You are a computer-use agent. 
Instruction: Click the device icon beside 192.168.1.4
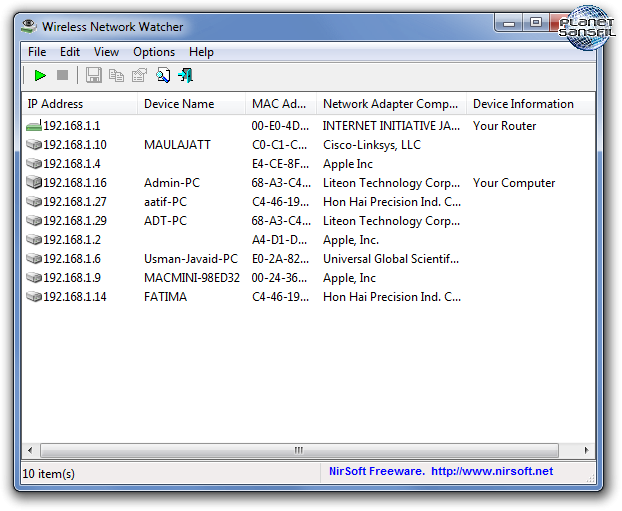(34, 163)
